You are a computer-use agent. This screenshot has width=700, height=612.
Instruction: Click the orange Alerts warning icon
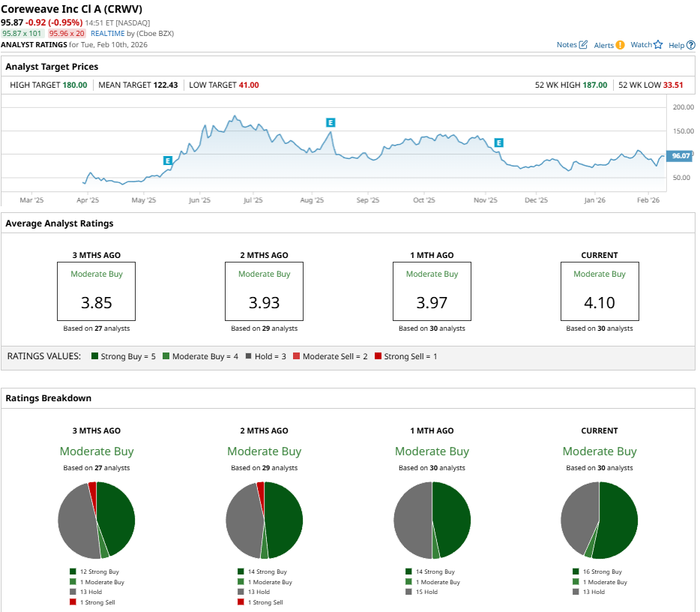pyautogui.click(x=620, y=45)
